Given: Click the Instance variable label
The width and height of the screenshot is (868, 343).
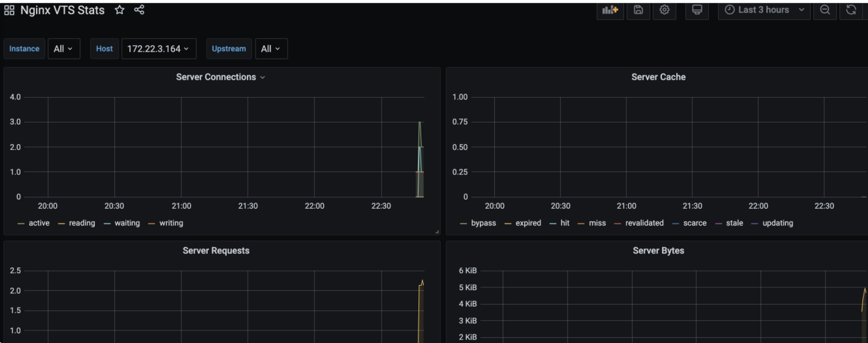Looking at the screenshot, I should coord(24,49).
